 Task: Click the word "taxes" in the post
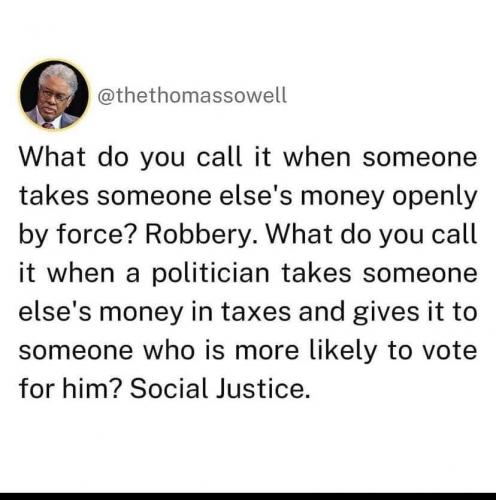click(x=256, y=312)
